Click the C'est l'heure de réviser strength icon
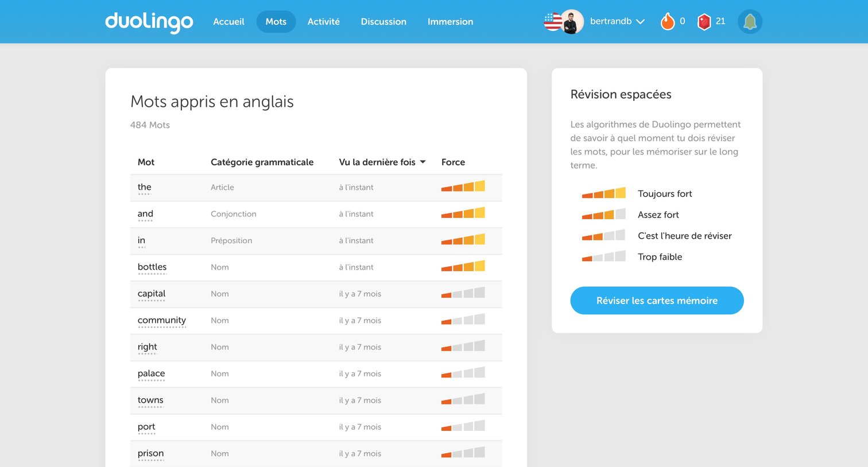Screen dimensions: 868x467 (604, 235)
